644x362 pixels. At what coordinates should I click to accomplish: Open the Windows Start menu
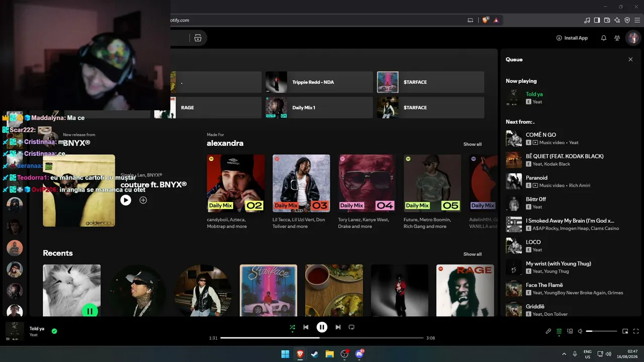(x=285, y=354)
